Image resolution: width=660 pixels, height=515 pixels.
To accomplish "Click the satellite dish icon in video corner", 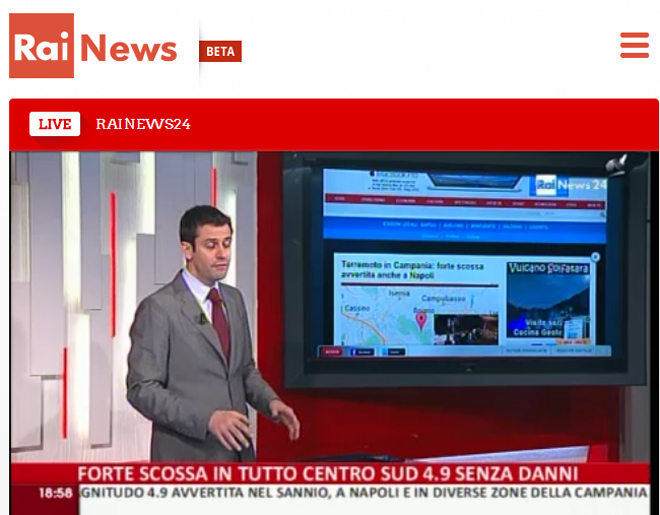I will click(x=617, y=164).
